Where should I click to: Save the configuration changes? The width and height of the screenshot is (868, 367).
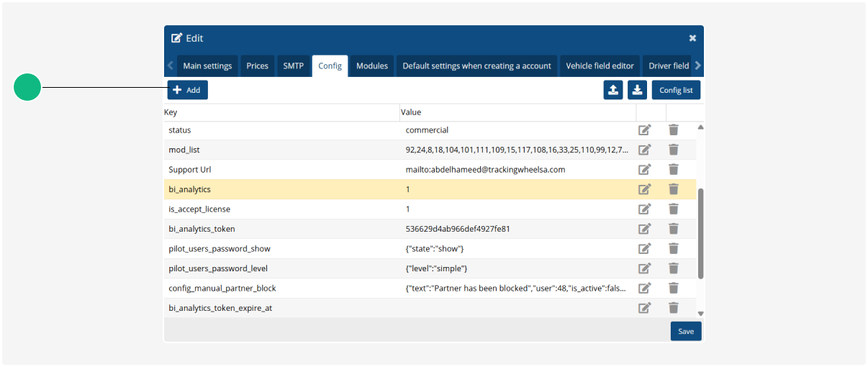click(686, 331)
